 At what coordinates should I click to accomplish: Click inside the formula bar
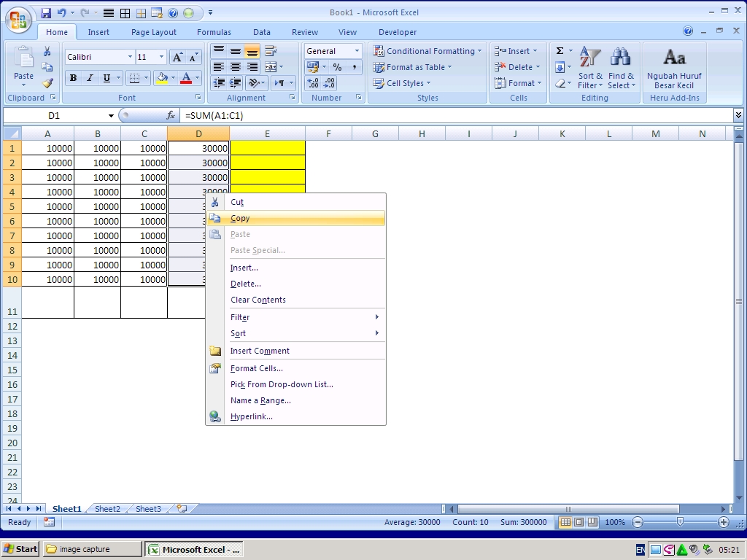[x=457, y=115]
